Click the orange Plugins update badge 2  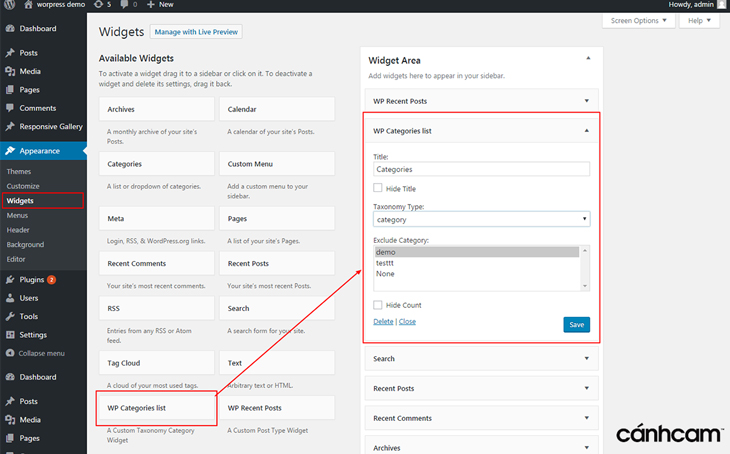click(52, 280)
